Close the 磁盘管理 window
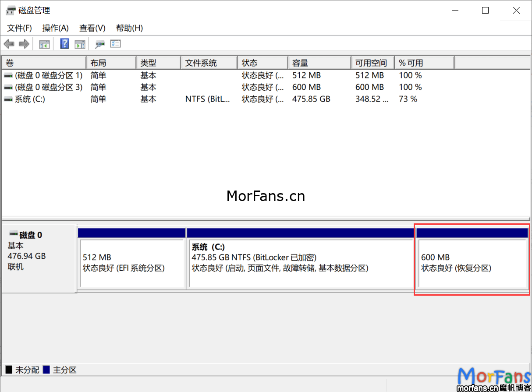Viewport: 532px width, 392px height. pyautogui.click(x=516, y=11)
